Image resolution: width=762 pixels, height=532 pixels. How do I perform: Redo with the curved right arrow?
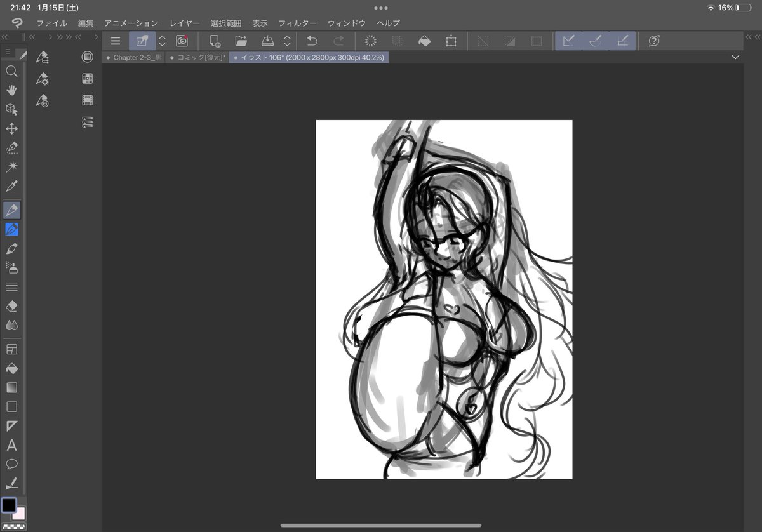pos(339,41)
